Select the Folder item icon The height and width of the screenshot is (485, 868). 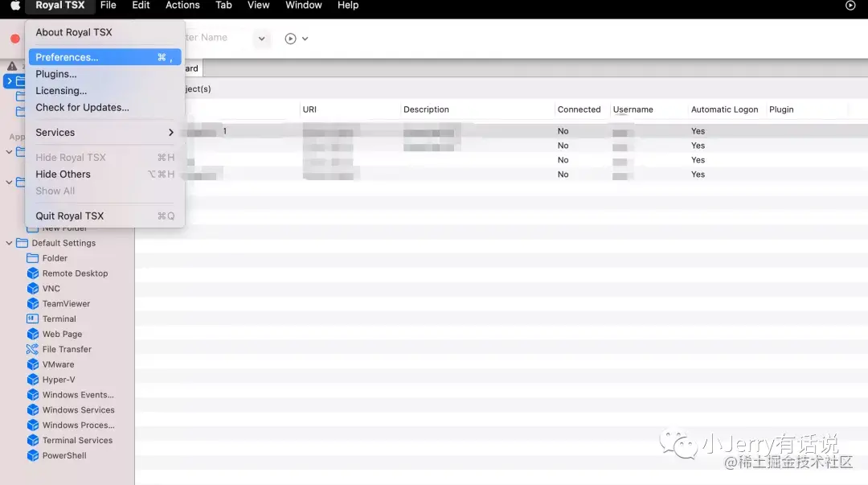(33, 258)
